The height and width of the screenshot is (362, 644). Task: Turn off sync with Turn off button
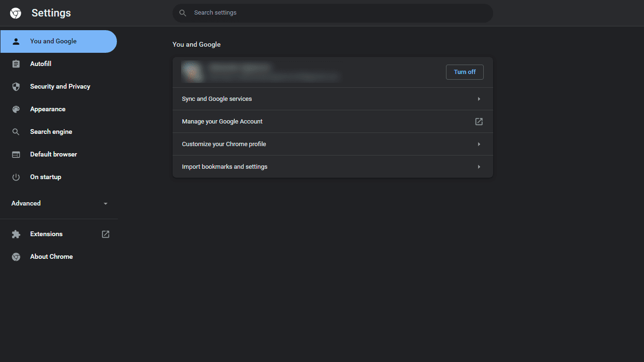(465, 72)
